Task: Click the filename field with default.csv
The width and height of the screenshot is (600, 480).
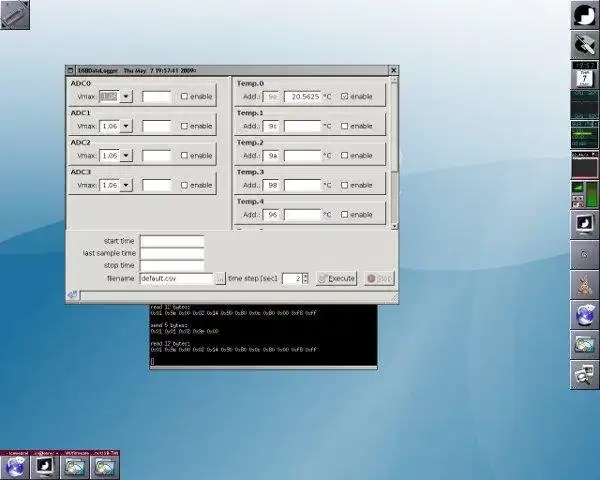Action: tap(176, 279)
